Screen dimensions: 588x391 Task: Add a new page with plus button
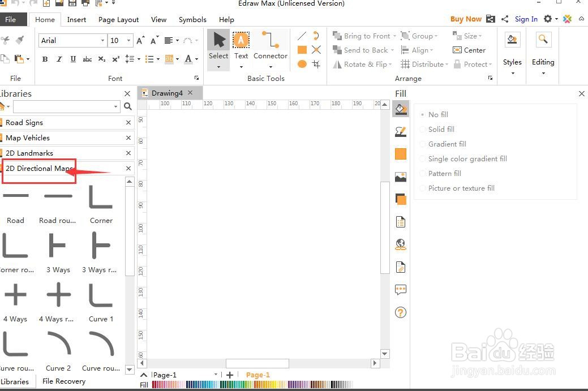230,375
